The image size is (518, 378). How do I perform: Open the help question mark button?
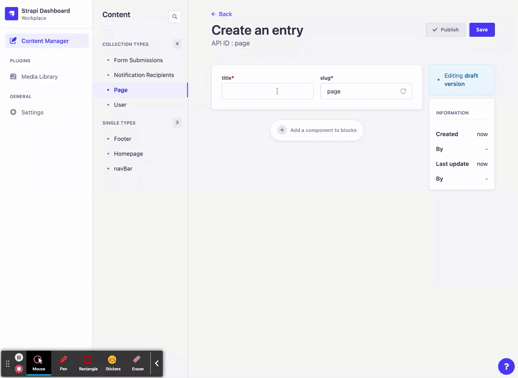(x=506, y=366)
